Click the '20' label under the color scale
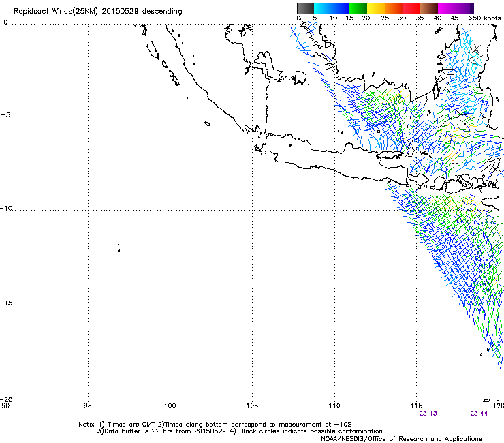The height and width of the screenshot is (443, 504). pos(366,18)
